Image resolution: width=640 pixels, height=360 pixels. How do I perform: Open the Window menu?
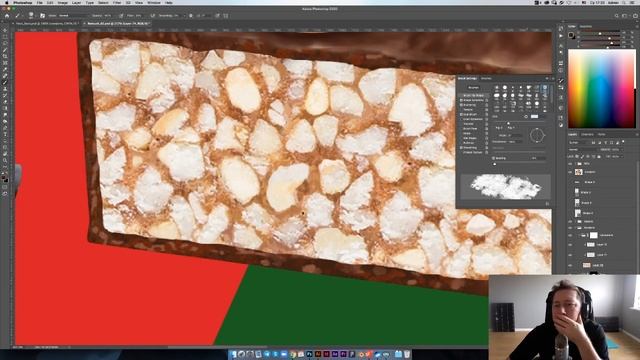(x=154, y=2)
